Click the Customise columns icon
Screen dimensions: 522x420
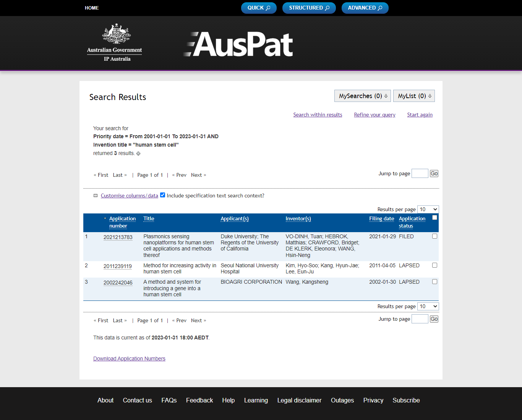[x=96, y=195]
